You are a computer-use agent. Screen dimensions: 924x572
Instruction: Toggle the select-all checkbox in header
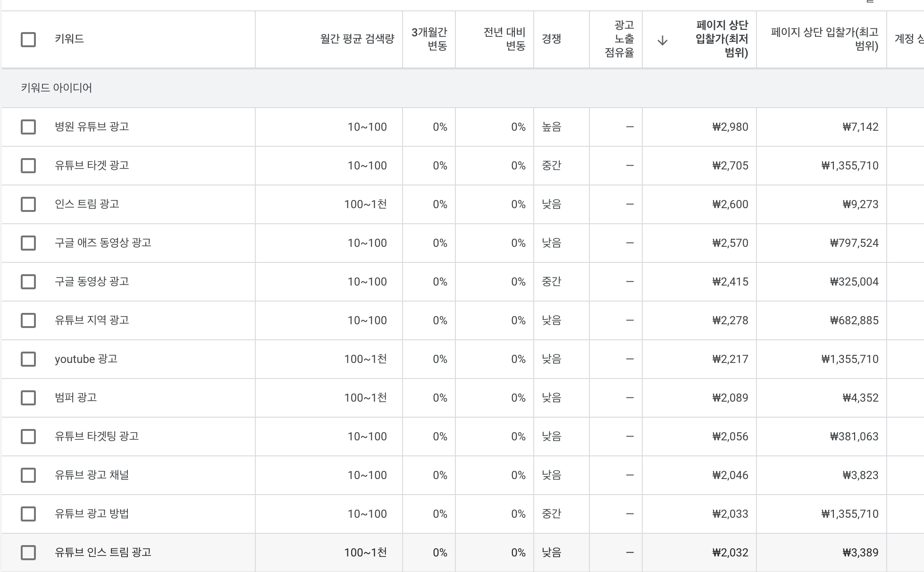[28, 39]
